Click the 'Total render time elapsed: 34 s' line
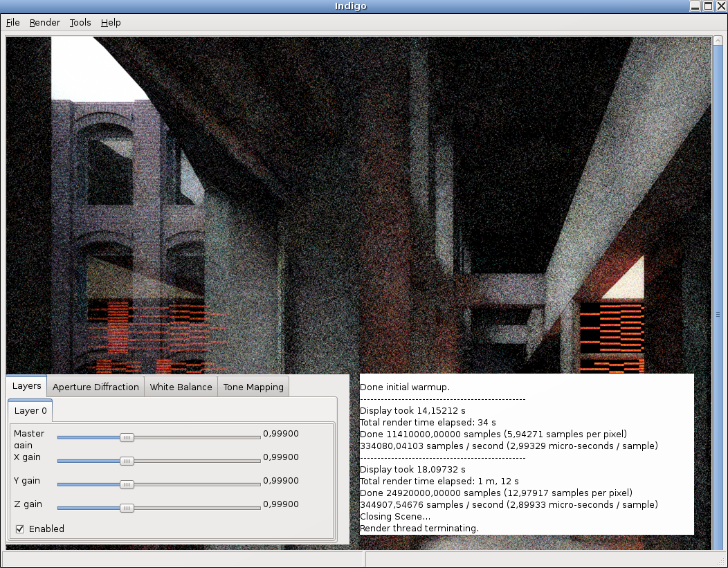The width and height of the screenshot is (728, 568). point(428,422)
